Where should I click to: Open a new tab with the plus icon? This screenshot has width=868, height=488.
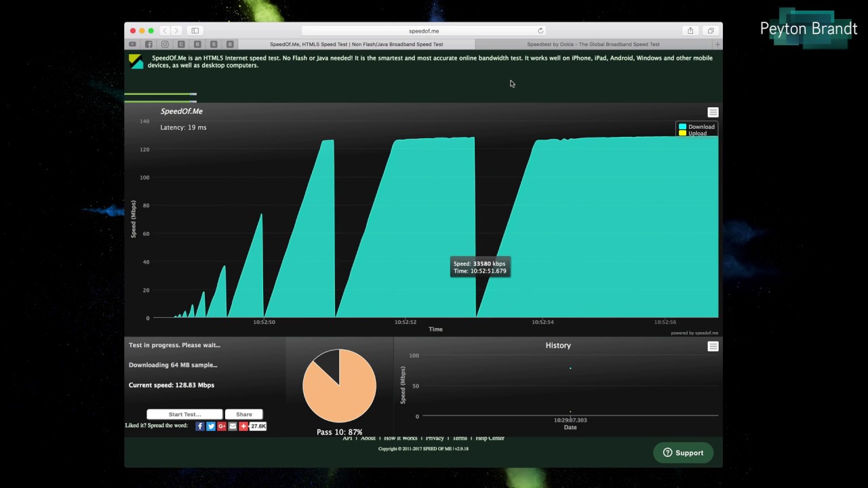click(717, 44)
